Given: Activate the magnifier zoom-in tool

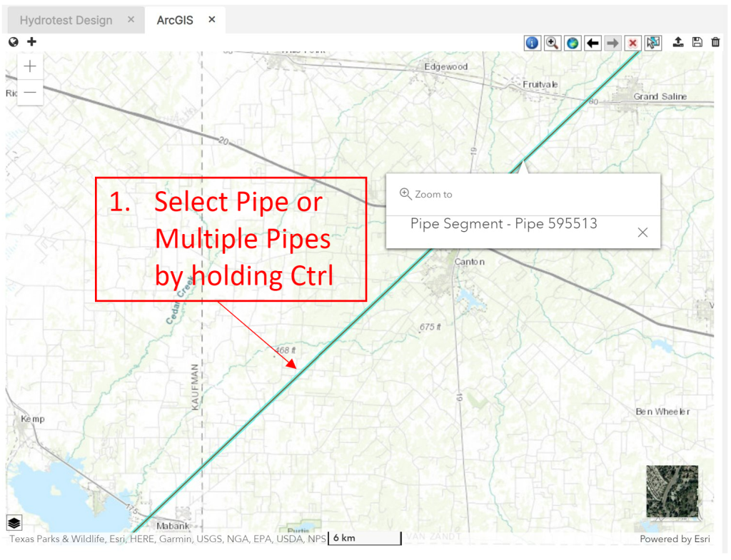Looking at the screenshot, I should click(553, 43).
